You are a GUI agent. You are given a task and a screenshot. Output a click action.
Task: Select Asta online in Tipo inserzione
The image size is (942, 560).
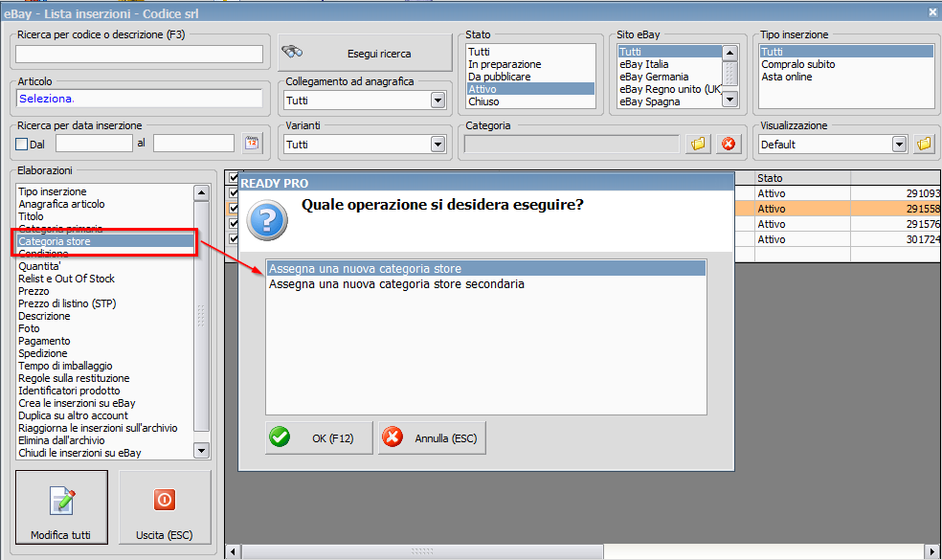[787, 77]
